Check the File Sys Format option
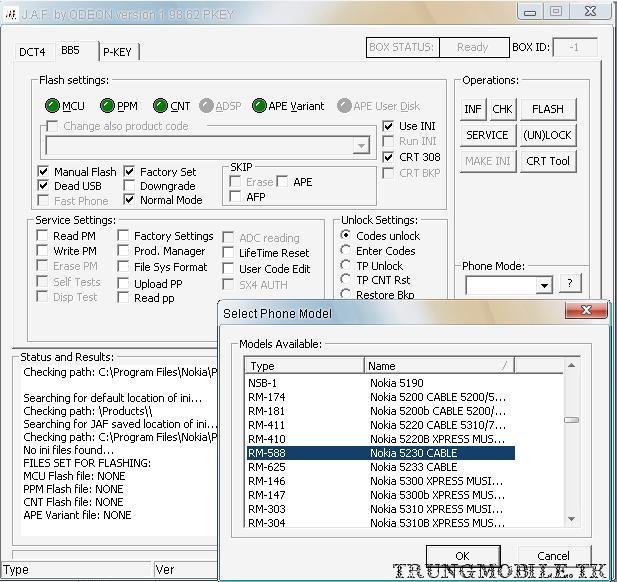 click(x=123, y=267)
